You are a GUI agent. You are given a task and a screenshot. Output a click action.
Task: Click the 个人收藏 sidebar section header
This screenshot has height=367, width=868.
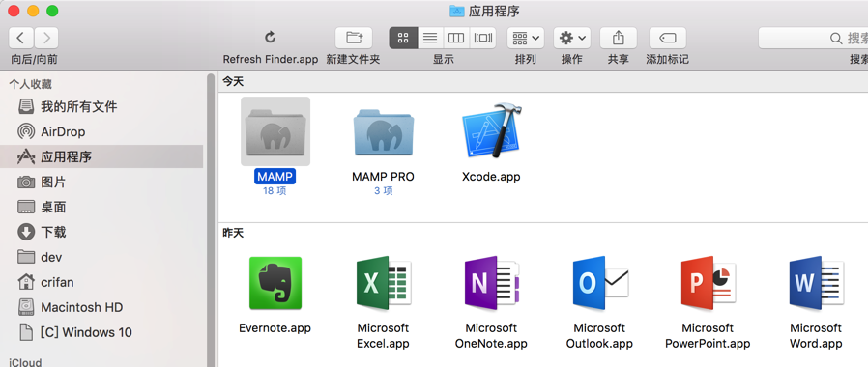(30, 84)
